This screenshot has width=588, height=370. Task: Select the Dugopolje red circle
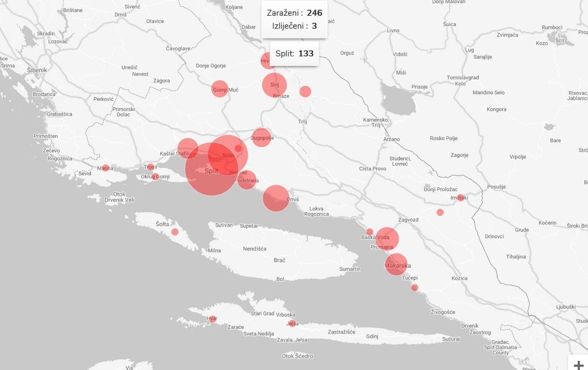pyautogui.click(x=261, y=138)
